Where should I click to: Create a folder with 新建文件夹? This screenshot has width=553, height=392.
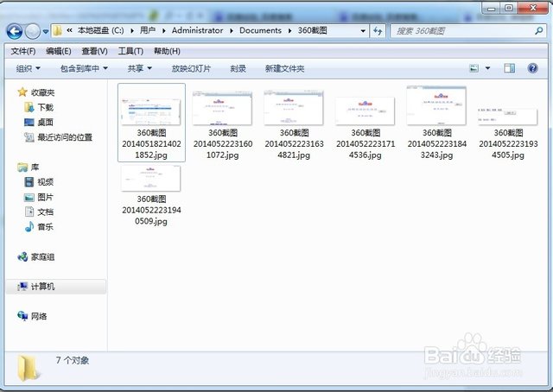click(x=284, y=68)
